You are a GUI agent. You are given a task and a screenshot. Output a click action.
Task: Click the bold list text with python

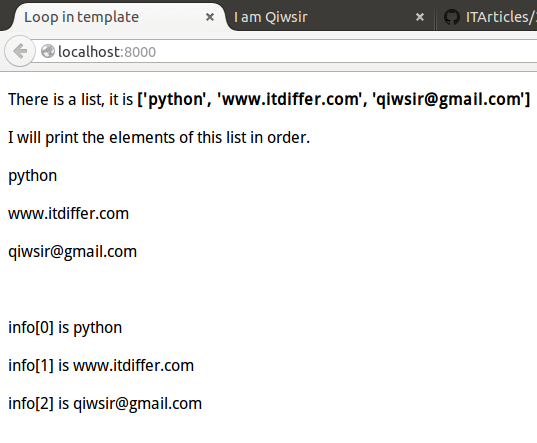pyautogui.click(x=334, y=99)
